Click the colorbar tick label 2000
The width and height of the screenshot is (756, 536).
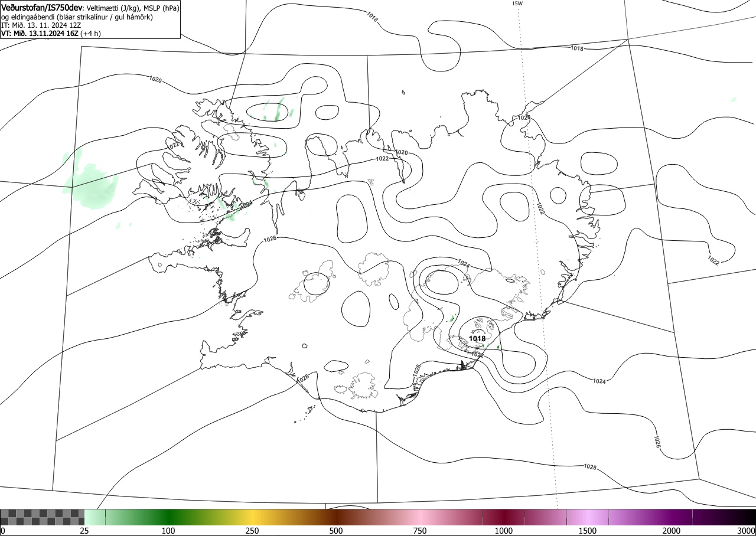[672, 531]
